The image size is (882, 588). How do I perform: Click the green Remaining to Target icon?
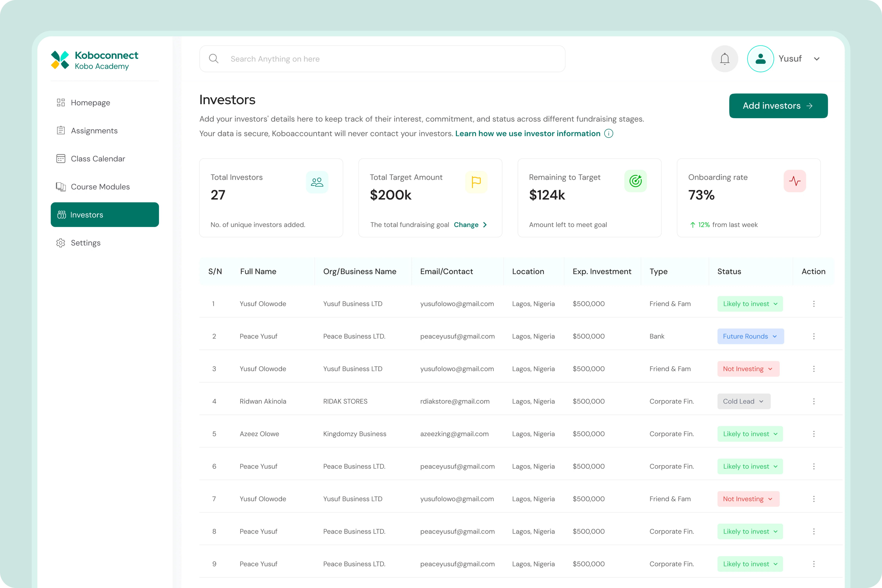(x=635, y=181)
